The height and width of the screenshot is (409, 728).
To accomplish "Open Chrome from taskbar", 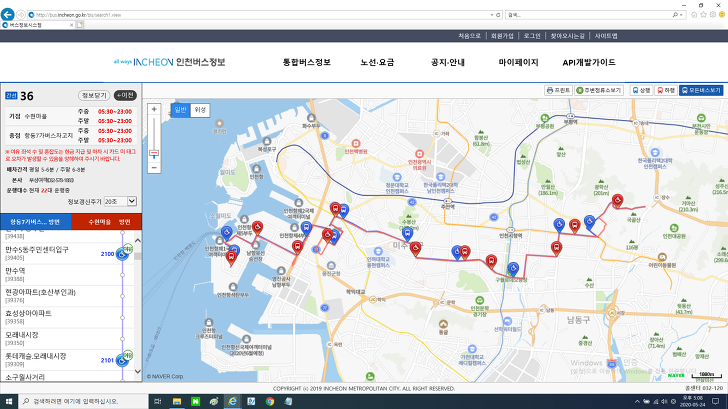I will point(270,401).
